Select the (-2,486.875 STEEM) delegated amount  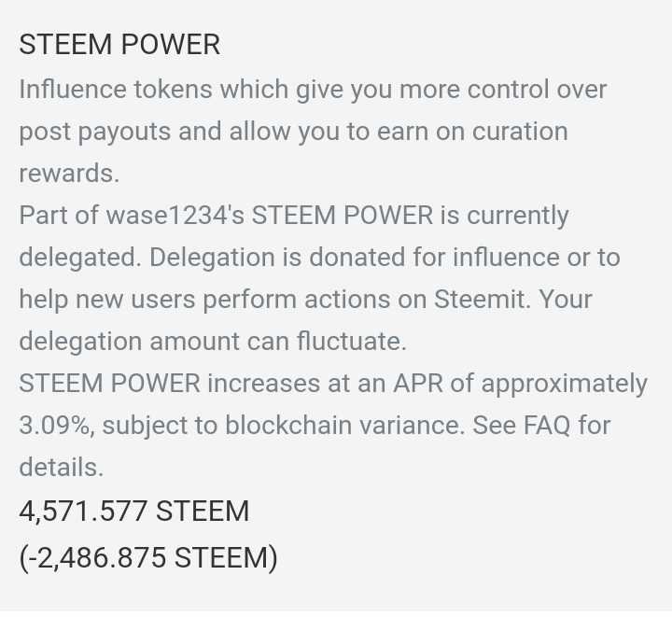[x=148, y=557]
